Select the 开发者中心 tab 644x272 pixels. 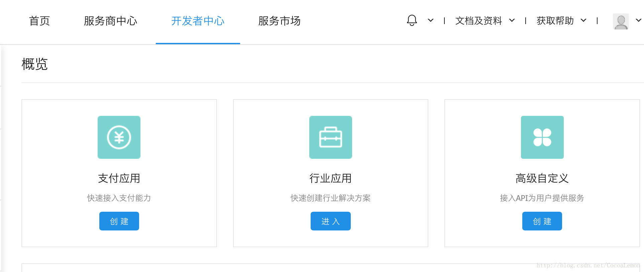(198, 21)
